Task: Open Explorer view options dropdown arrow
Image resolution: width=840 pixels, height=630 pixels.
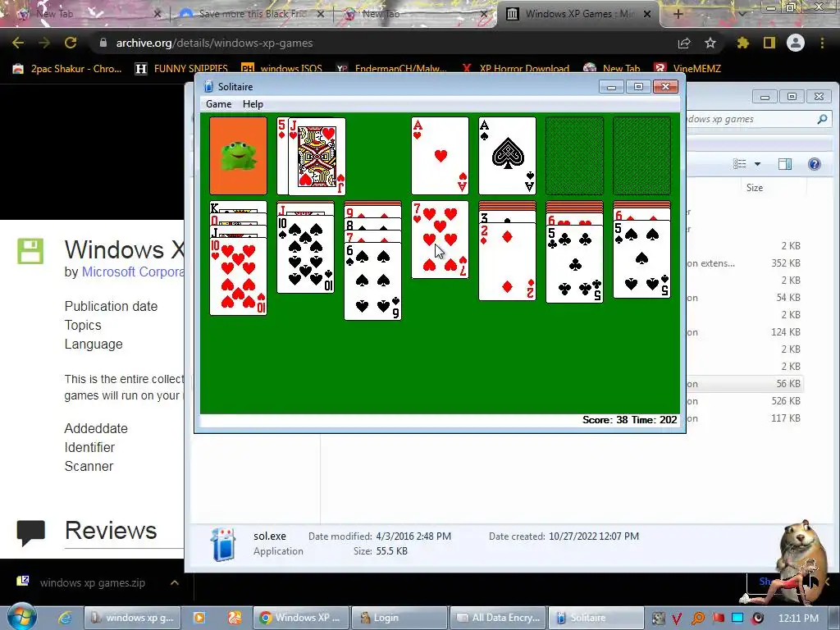Action: (x=757, y=164)
